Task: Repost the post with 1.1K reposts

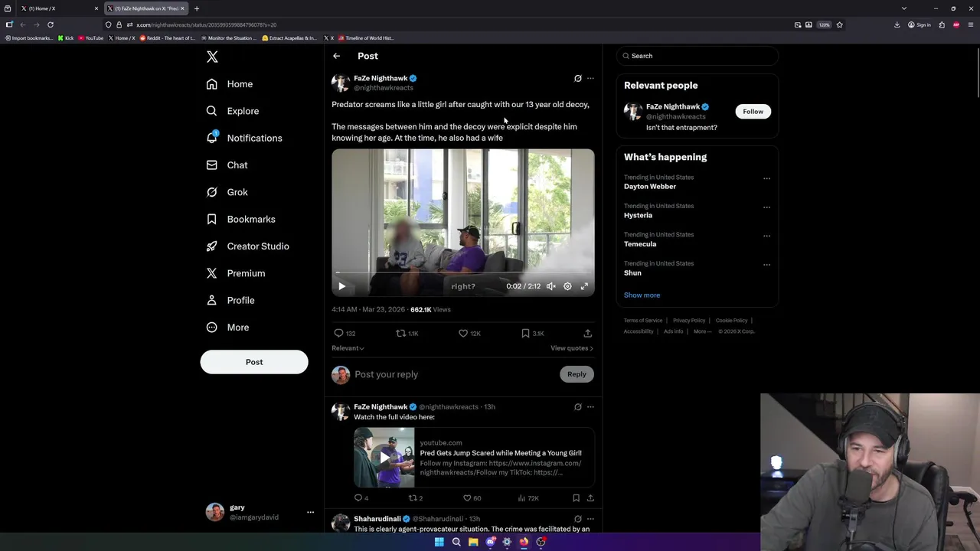Action: click(407, 334)
